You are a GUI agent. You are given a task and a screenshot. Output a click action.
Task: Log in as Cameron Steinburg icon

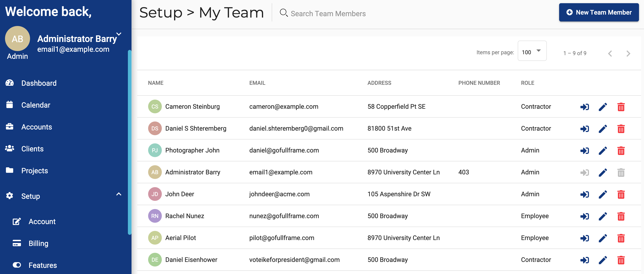(585, 107)
